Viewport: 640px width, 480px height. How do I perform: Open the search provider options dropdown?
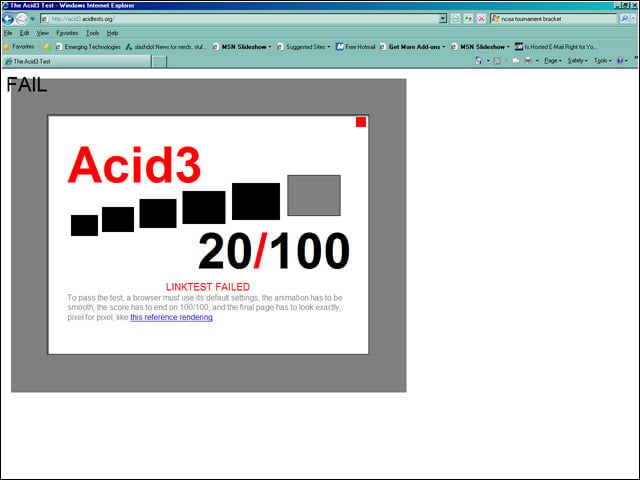pyautogui.click(x=634, y=19)
